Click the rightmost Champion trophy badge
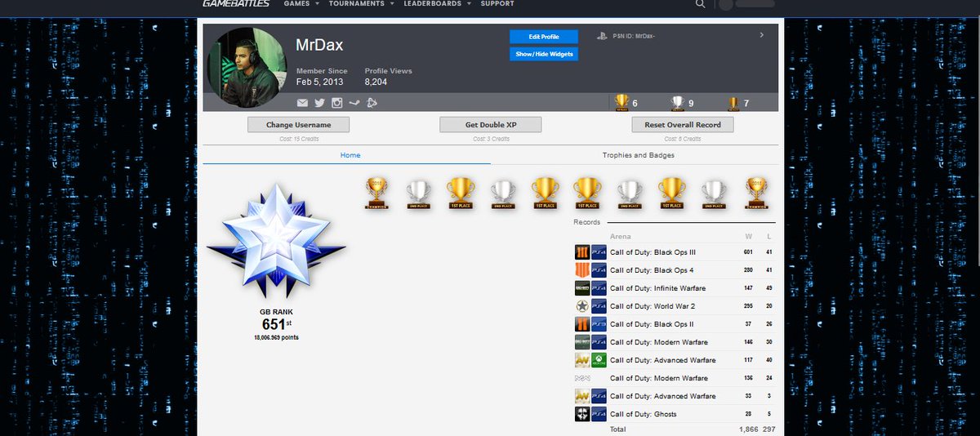The height and width of the screenshot is (436, 980). pos(757,194)
